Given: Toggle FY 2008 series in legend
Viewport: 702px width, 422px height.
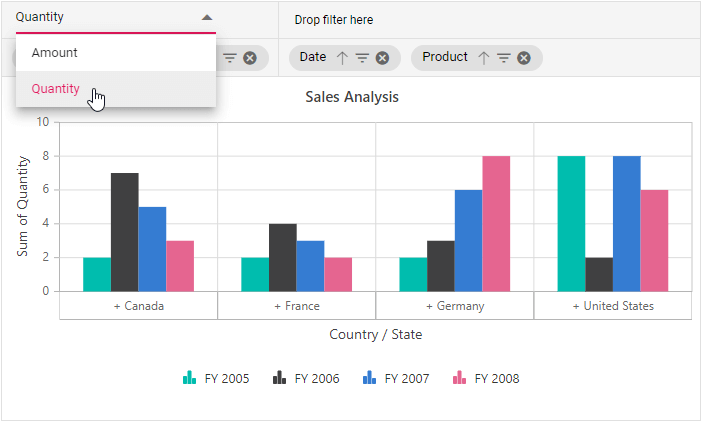Looking at the screenshot, I should 486,378.
